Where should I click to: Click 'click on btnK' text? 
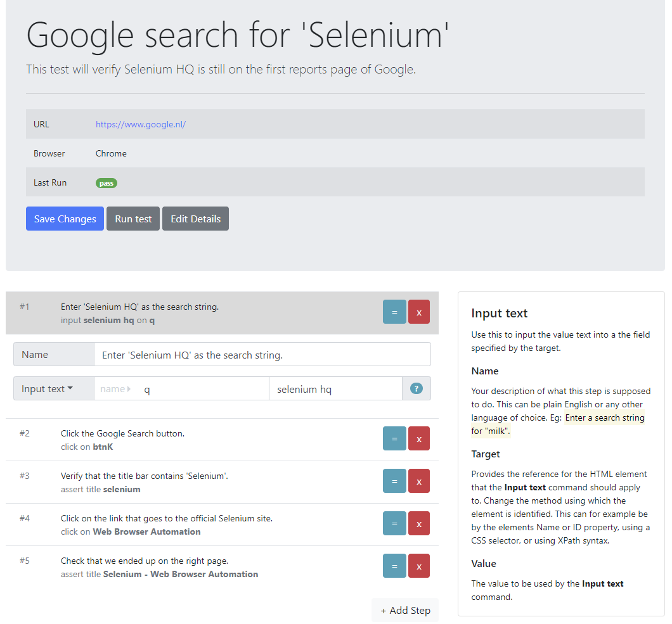(x=87, y=447)
